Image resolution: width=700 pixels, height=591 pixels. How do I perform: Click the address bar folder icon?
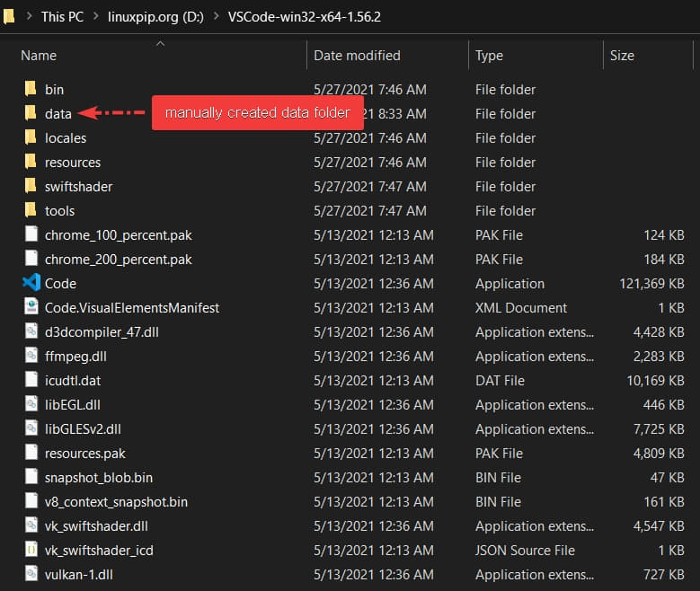(x=9, y=16)
